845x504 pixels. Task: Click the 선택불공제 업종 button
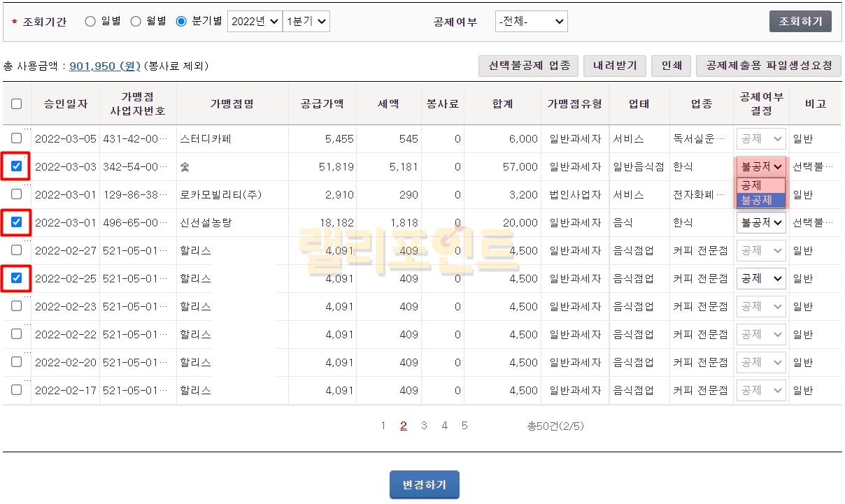coord(528,66)
